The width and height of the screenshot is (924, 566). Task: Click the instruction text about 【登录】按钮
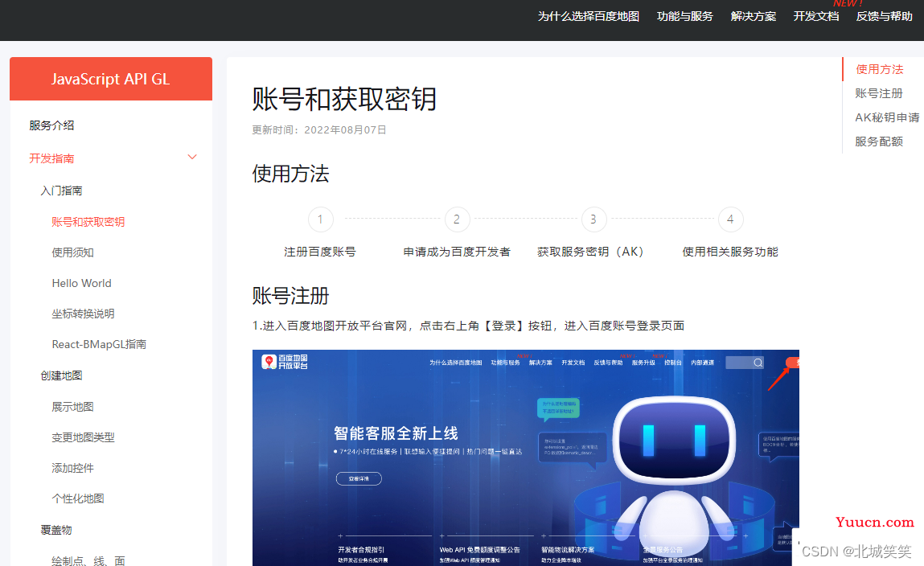pyautogui.click(x=469, y=326)
